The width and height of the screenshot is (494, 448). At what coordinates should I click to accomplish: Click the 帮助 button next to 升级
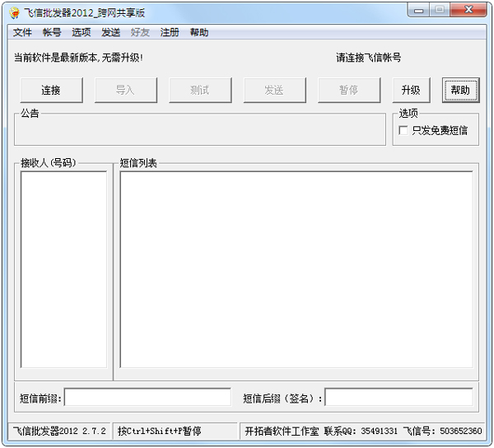460,90
